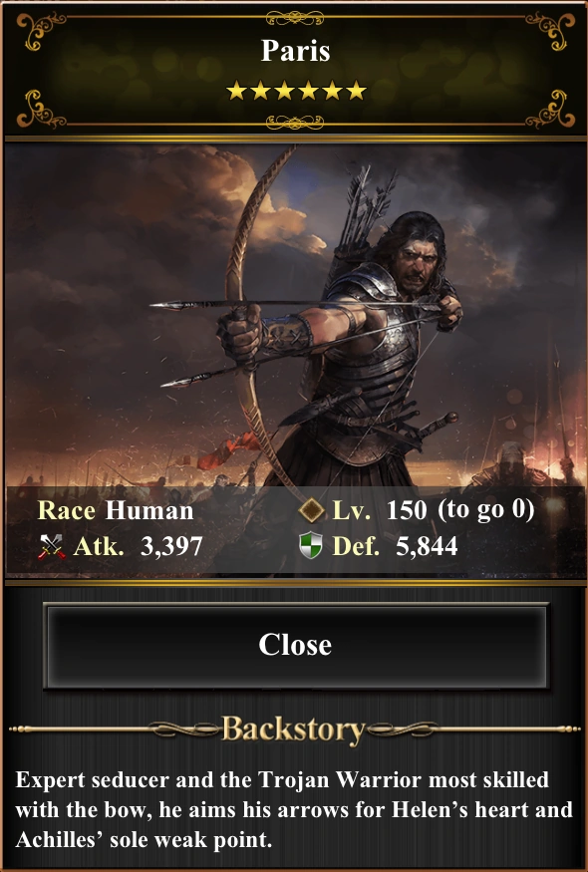Click the (to go 0) experience text

click(x=486, y=510)
